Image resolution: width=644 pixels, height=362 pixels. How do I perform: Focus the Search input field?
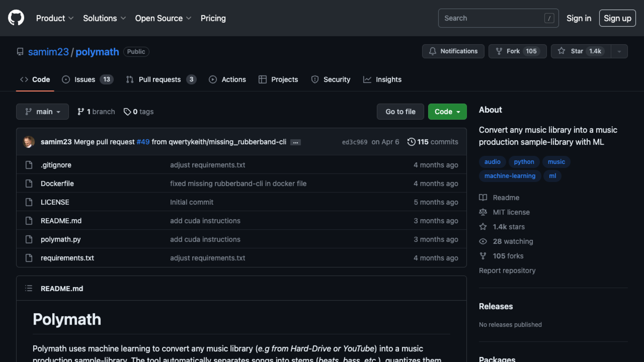pos(498,18)
